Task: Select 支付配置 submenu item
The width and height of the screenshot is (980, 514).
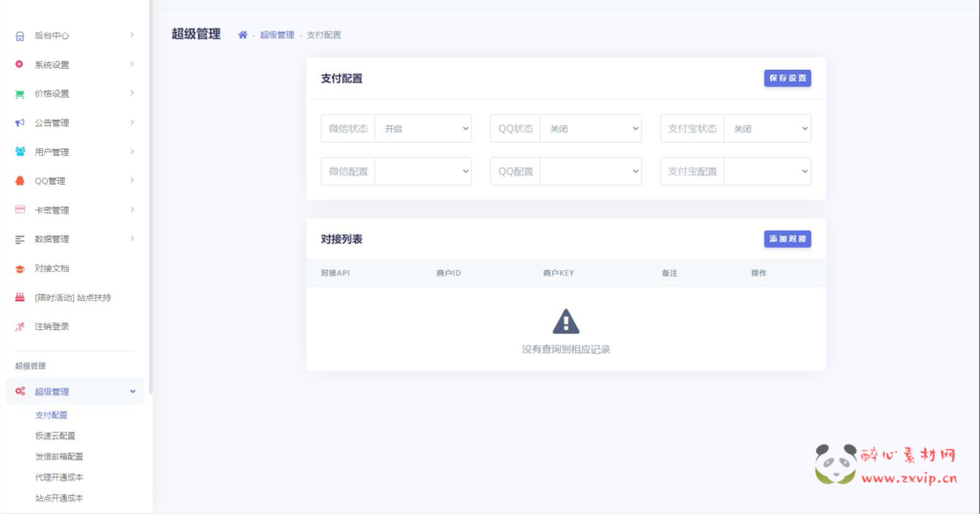Action: (x=52, y=415)
